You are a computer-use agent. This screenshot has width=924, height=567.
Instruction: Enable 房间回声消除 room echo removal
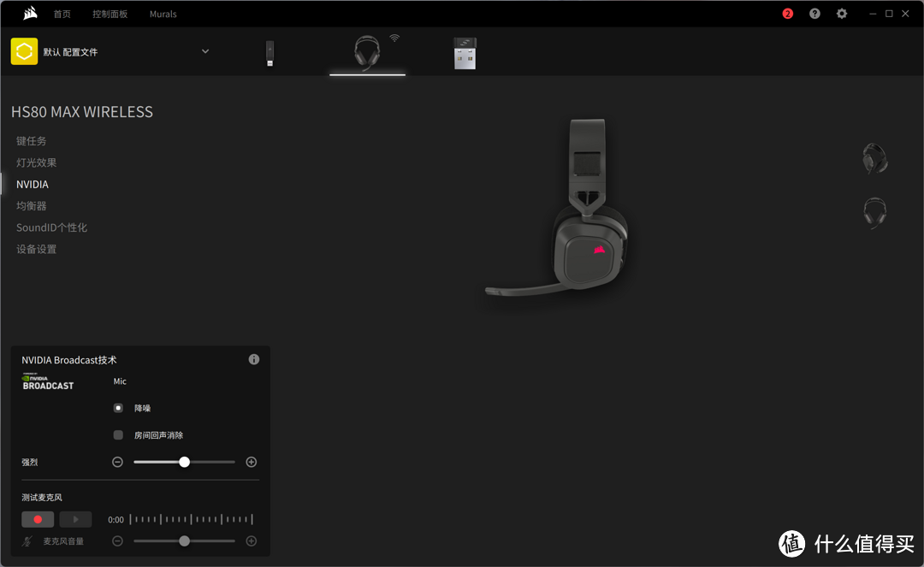pyautogui.click(x=118, y=434)
